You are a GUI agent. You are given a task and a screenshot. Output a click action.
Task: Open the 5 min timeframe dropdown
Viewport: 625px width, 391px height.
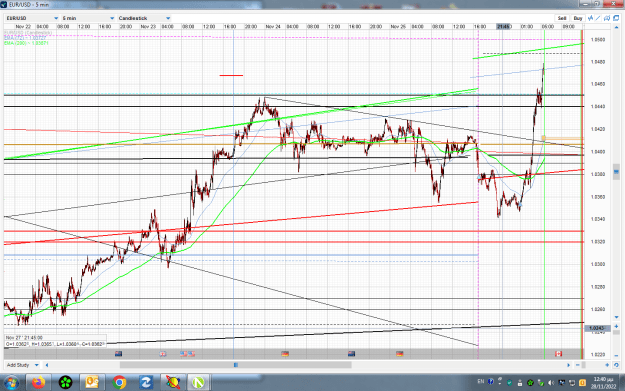pos(88,18)
